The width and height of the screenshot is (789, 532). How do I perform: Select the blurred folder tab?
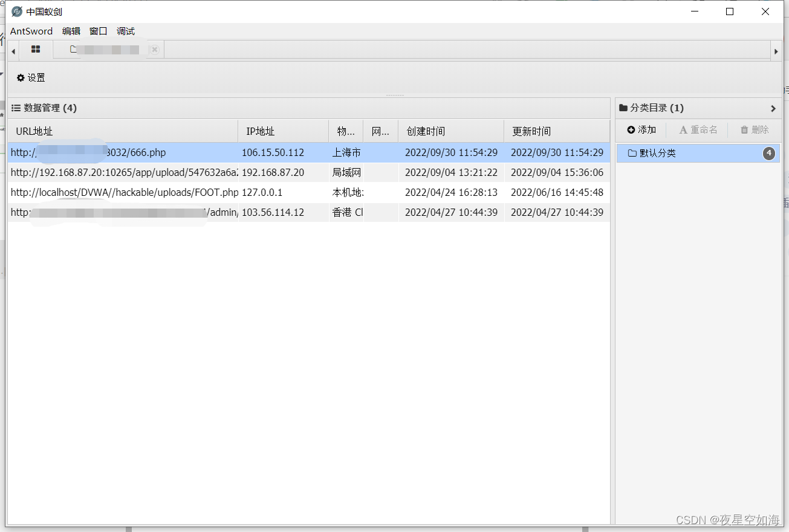coord(109,50)
